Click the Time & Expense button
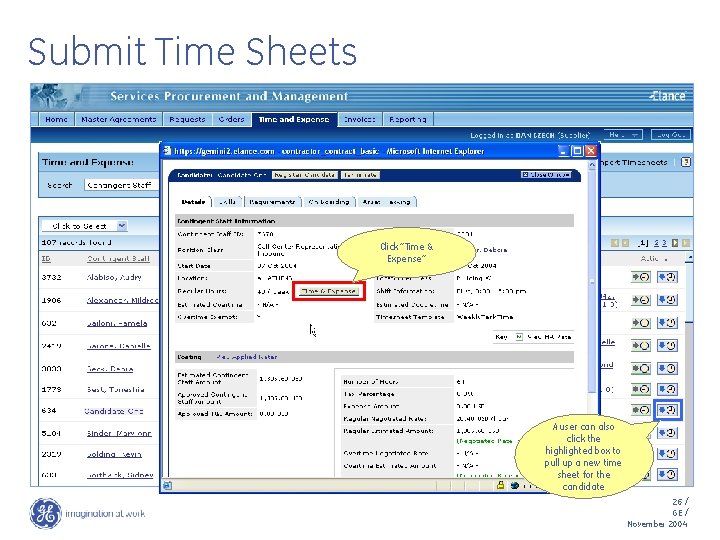Screen dimensions: 720x540 [x=329, y=291]
